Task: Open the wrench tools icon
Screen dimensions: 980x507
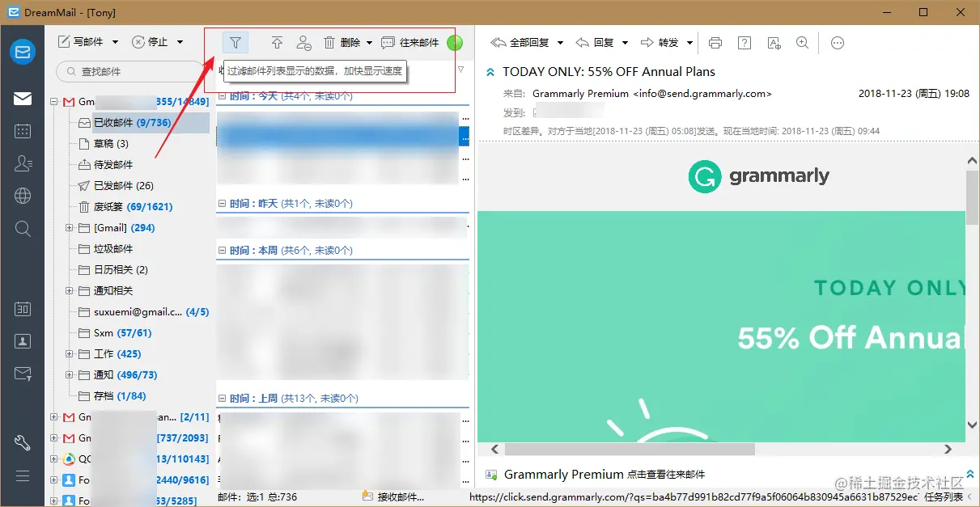Action: pos(23,443)
